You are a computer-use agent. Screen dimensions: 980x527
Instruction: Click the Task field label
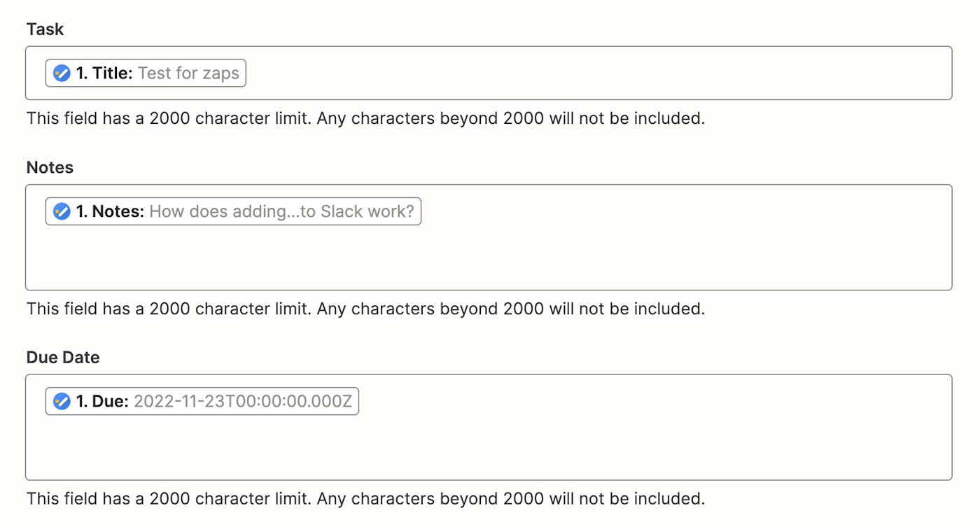[45, 29]
